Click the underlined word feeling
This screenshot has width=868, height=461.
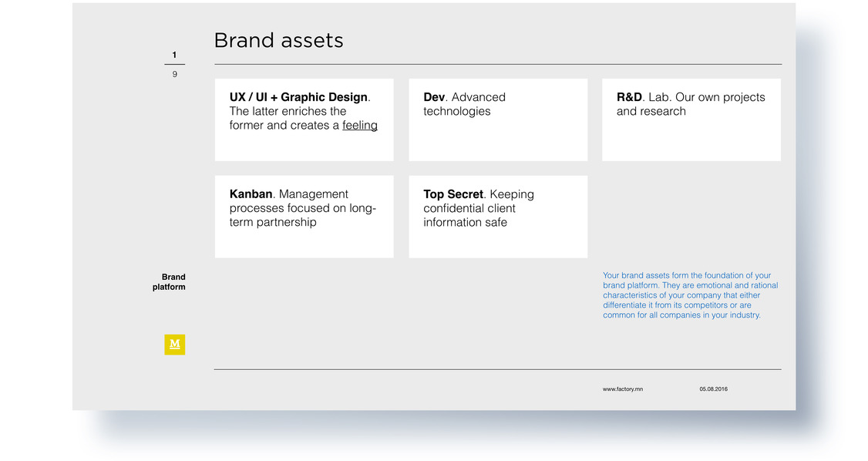pyautogui.click(x=359, y=126)
